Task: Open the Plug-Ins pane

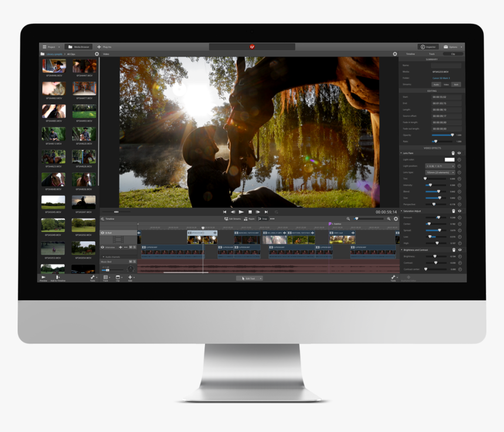Action: click(104, 47)
